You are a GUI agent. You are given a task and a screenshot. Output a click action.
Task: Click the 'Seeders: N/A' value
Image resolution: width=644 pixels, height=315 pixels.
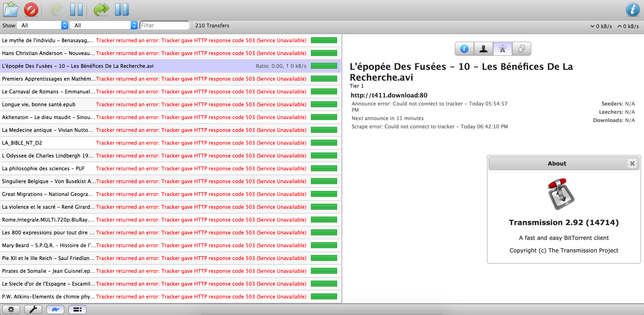(x=618, y=104)
